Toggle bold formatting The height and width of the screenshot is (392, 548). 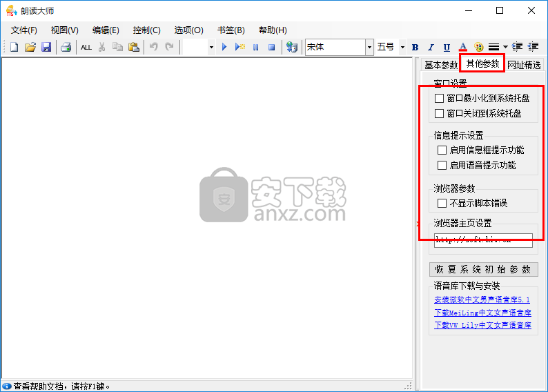pos(415,47)
